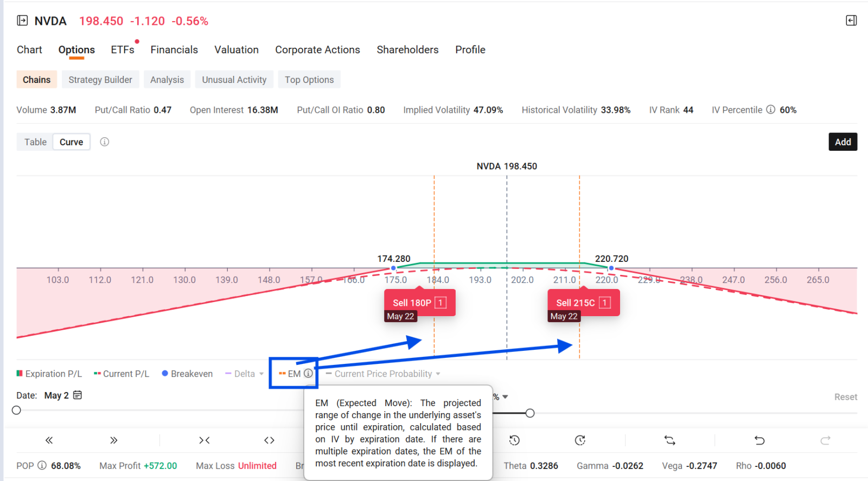Click the roll-forward expiration clock icon
Image resolution: width=868 pixels, height=481 pixels.
(580, 440)
